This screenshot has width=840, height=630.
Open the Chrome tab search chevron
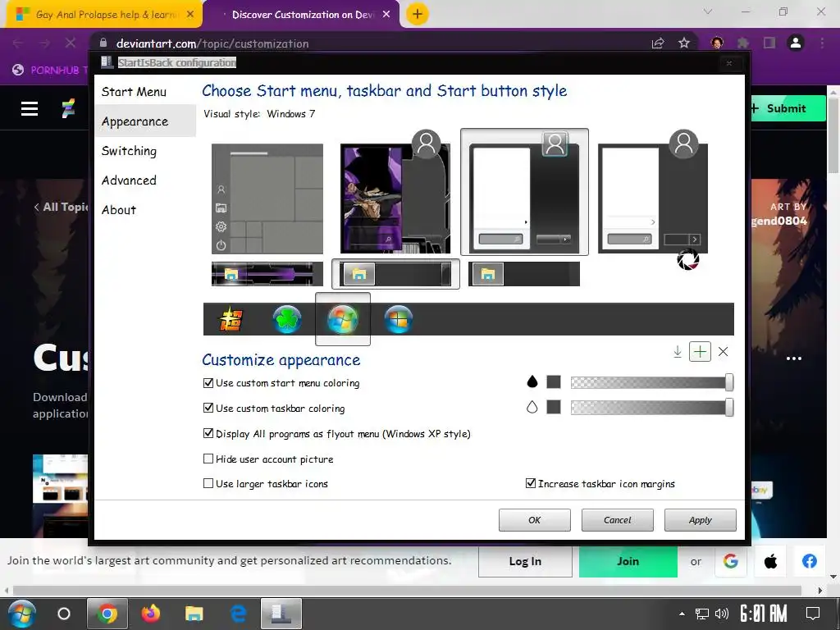708,11
